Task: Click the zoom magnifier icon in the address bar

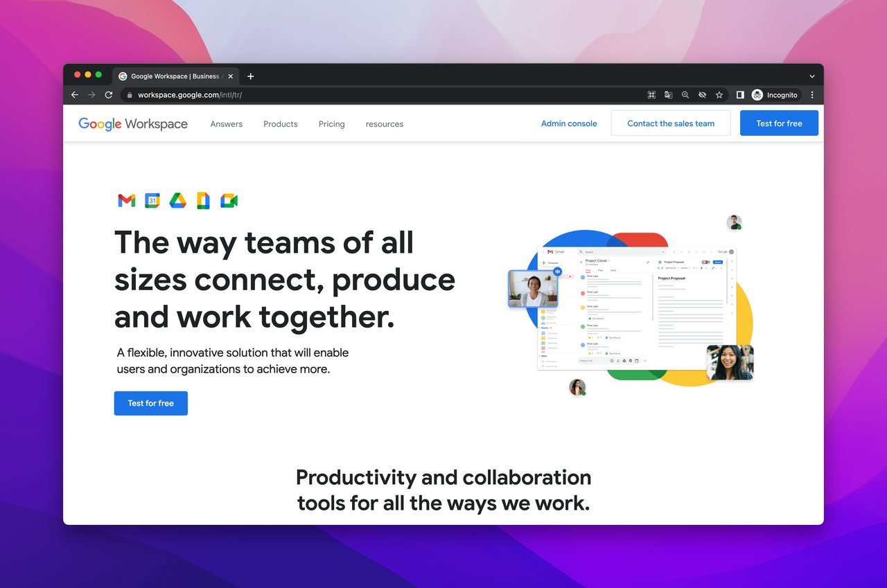Action: pos(685,95)
